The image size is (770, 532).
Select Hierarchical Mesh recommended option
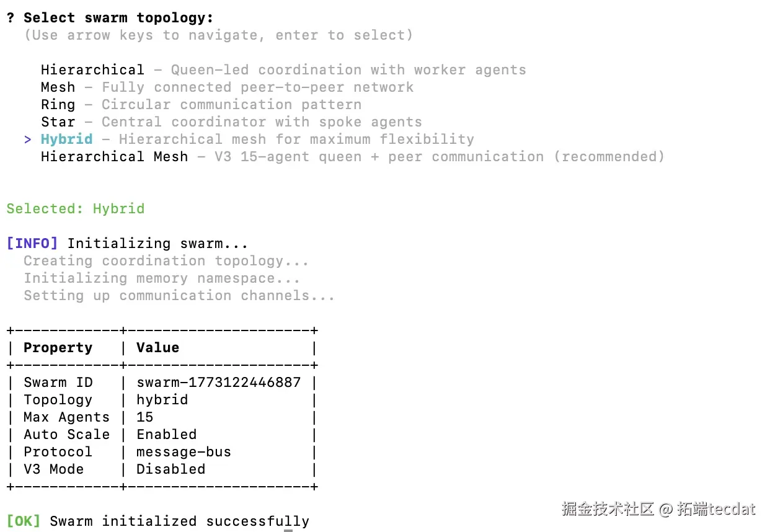click(114, 157)
